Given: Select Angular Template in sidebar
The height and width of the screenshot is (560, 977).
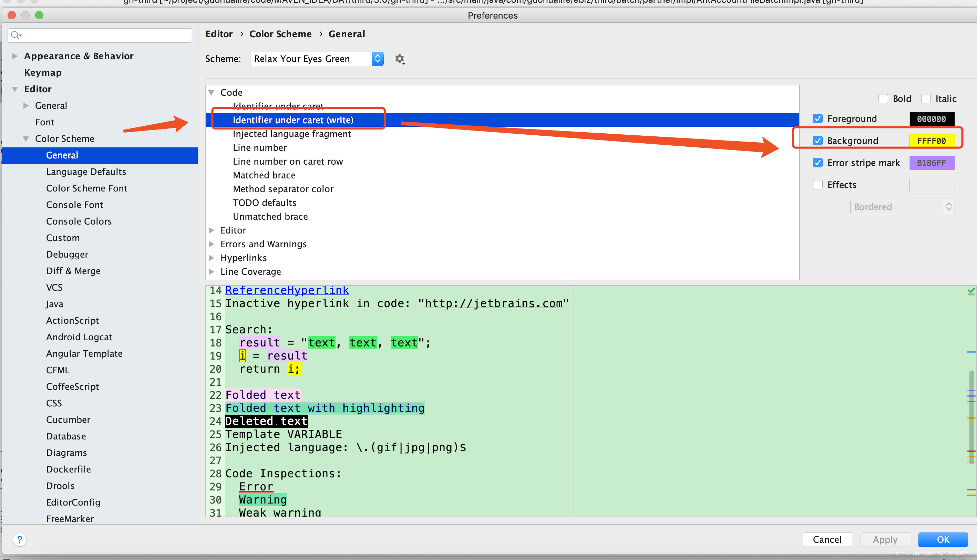Looking at the screenshot, I should [84, 354].
